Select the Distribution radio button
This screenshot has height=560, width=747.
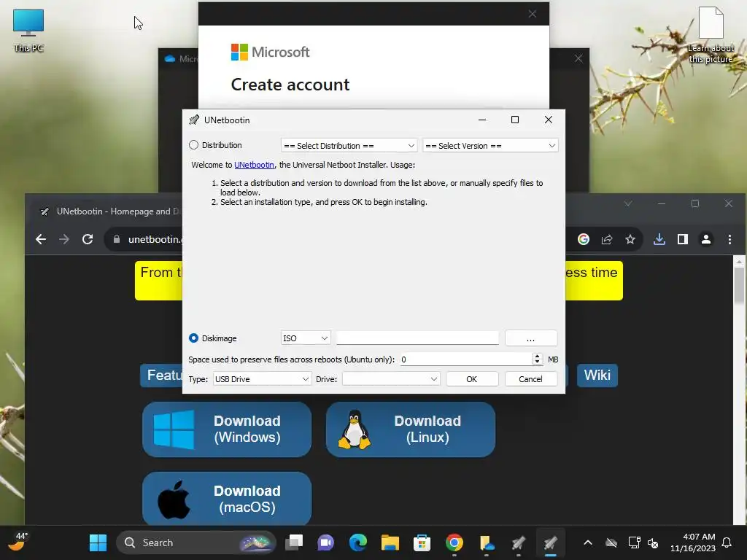tap(193, 145)
